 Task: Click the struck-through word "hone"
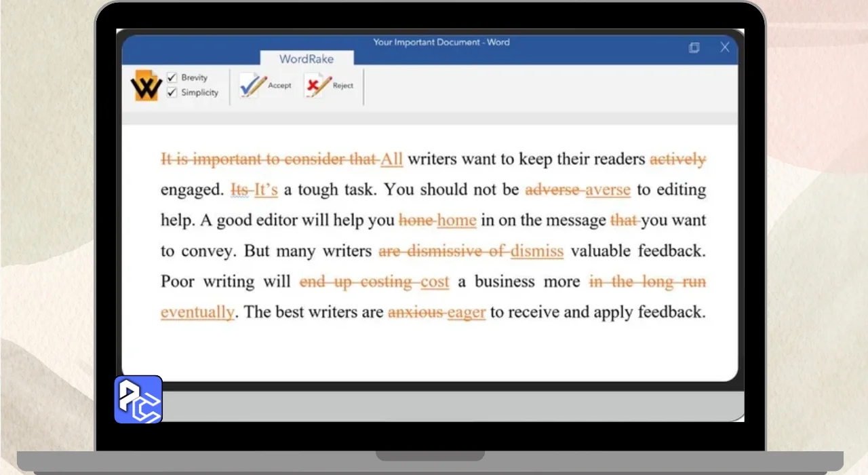(416, 221)
